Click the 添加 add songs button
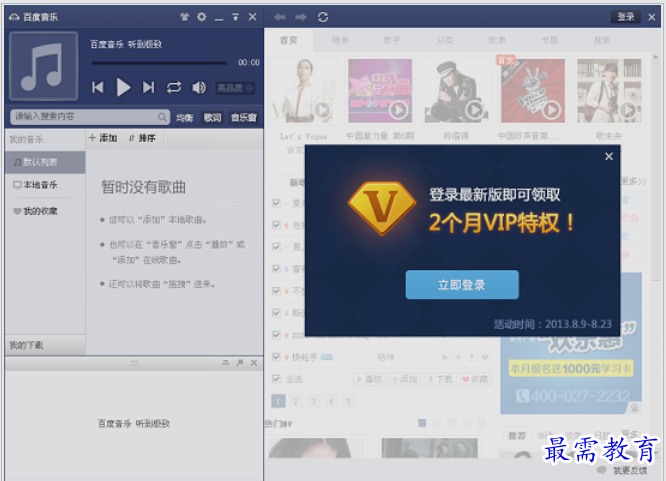 coord(103,138)
